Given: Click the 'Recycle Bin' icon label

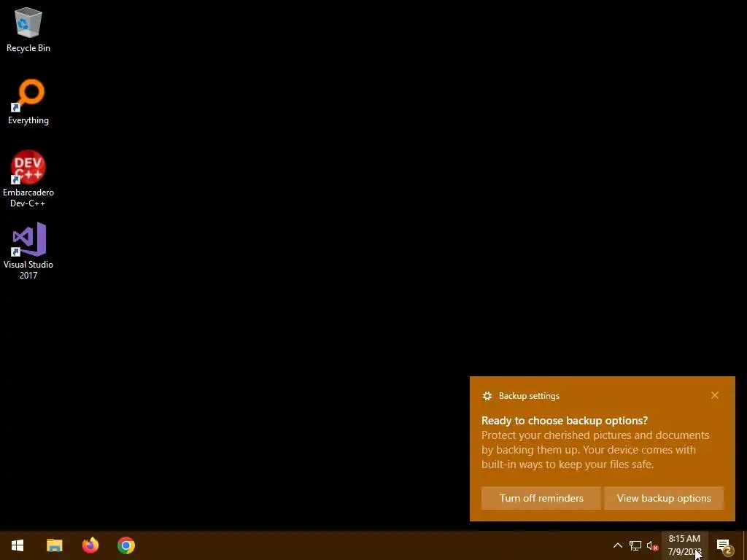Looking at the screenshot, I should pyautogui.click(x=28, y=48).
